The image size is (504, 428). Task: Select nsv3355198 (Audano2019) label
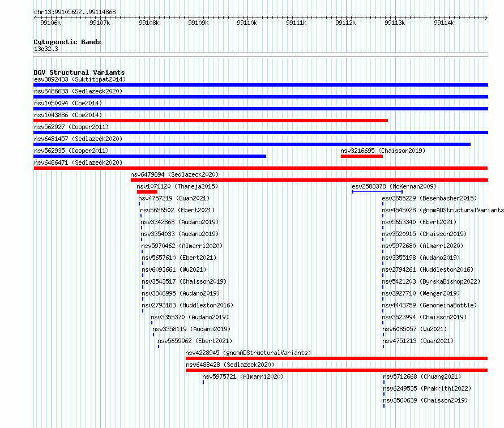tap(421, 258)
